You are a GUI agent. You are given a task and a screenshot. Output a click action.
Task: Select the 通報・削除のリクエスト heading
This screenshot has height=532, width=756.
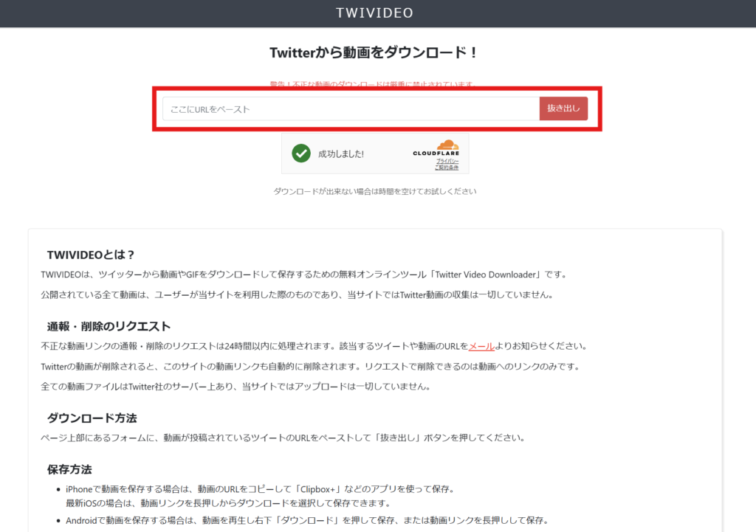(109, 327)
